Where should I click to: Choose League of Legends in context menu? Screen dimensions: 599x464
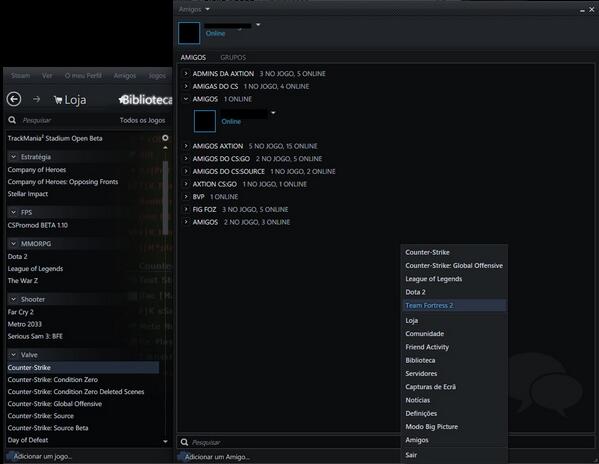(454, 279)
